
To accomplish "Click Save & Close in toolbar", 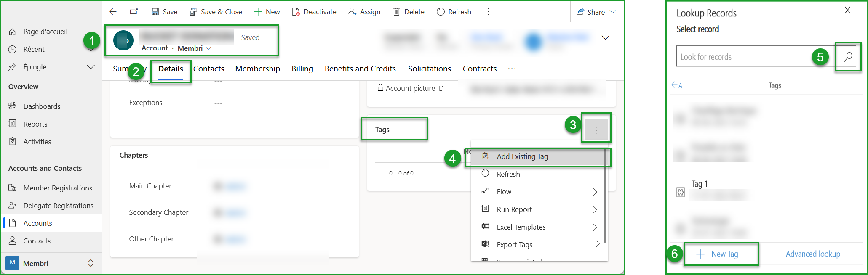I will click(x=216, y=12).
